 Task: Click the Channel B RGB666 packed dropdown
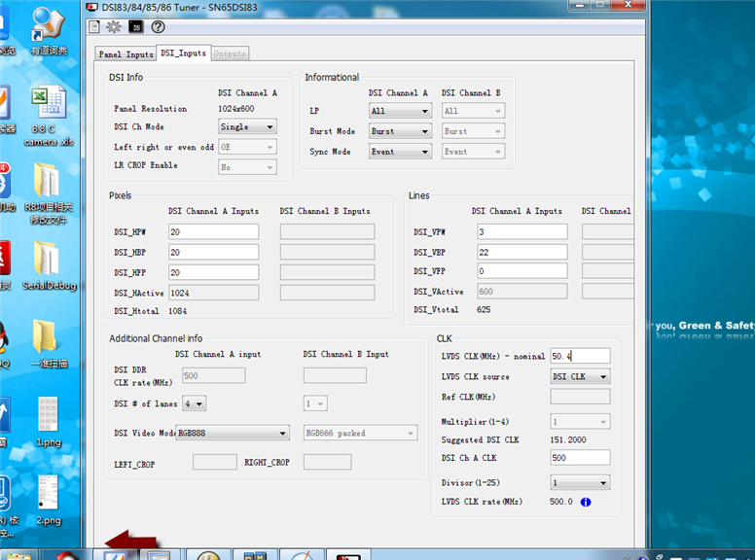click(361, 433)
